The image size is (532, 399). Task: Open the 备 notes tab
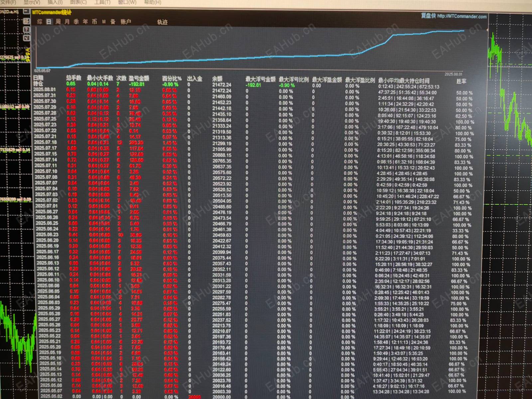pyautogui.click(x=113, y=22)
